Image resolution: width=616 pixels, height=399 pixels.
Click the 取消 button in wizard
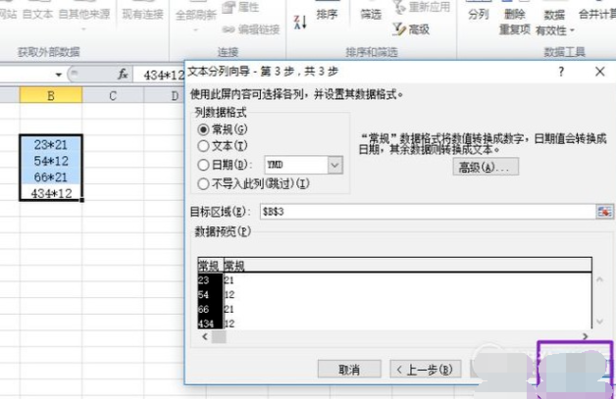point(349,369)
